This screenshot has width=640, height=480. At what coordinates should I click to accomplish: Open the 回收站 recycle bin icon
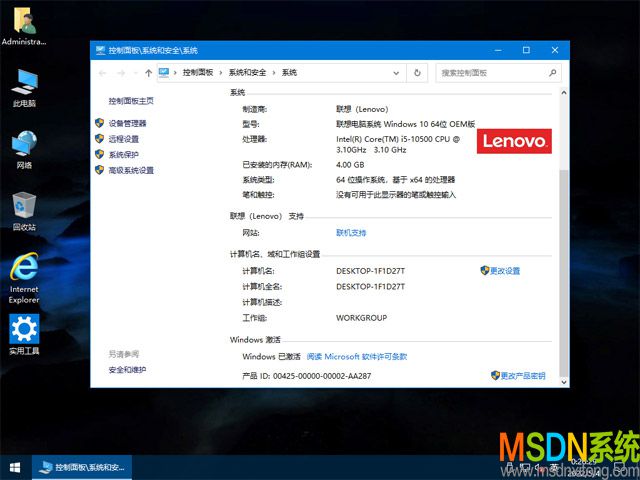[24, 211]
